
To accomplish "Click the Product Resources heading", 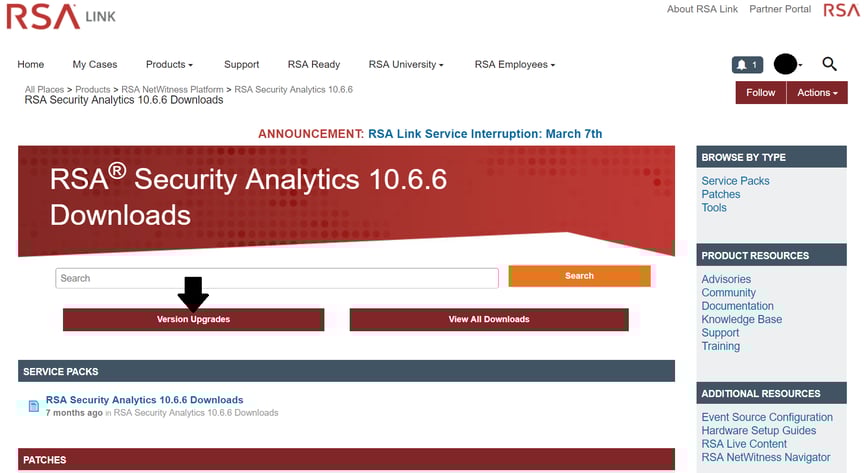I will (771, 255).
